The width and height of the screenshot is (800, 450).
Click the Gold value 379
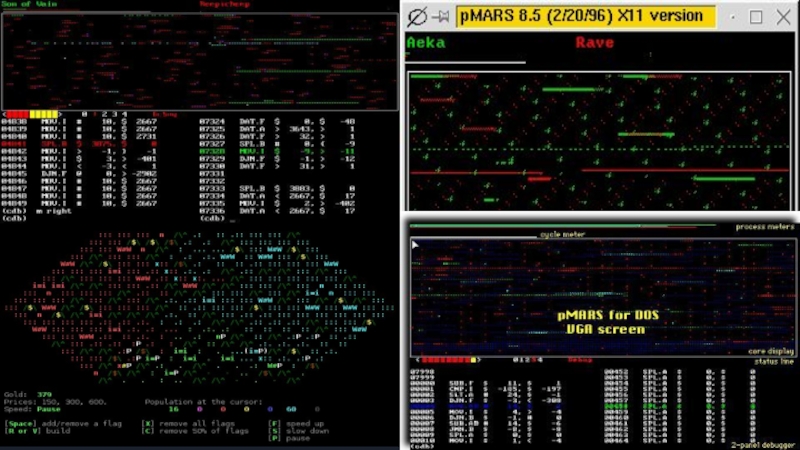(x=44, y=394)
